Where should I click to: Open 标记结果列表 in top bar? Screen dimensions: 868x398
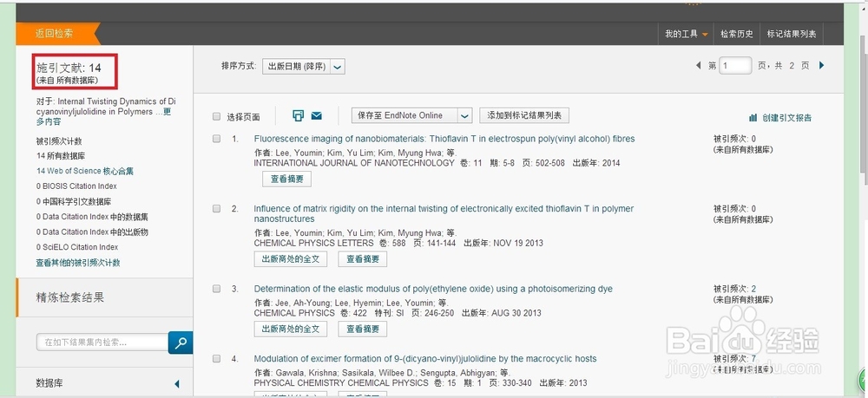click(792, 34)
